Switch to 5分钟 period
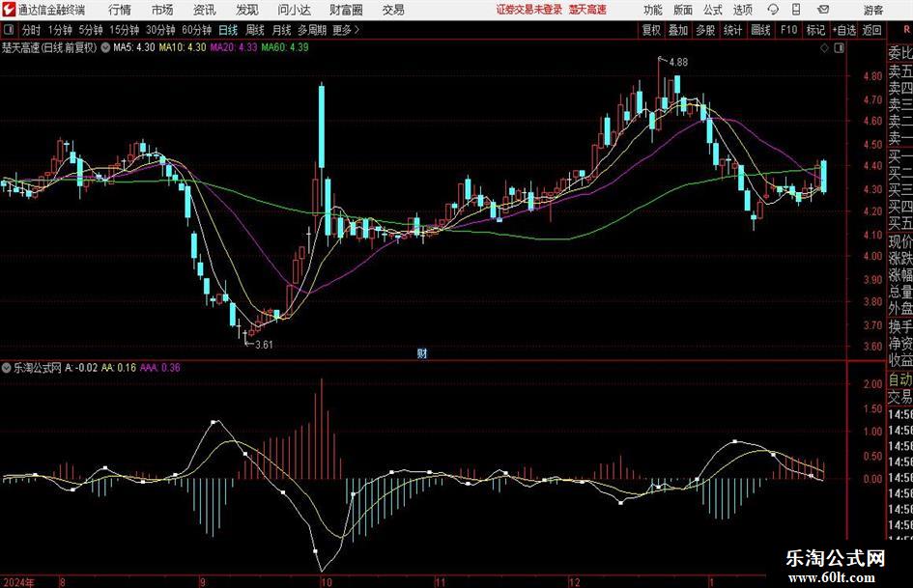This screenshot has width=913, height=588. [90, 30]
